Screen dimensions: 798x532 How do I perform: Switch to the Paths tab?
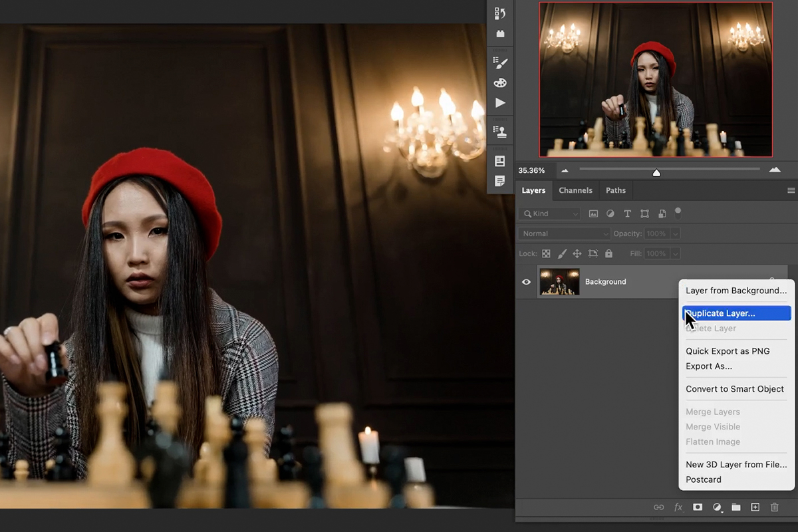tap(616, 191)
